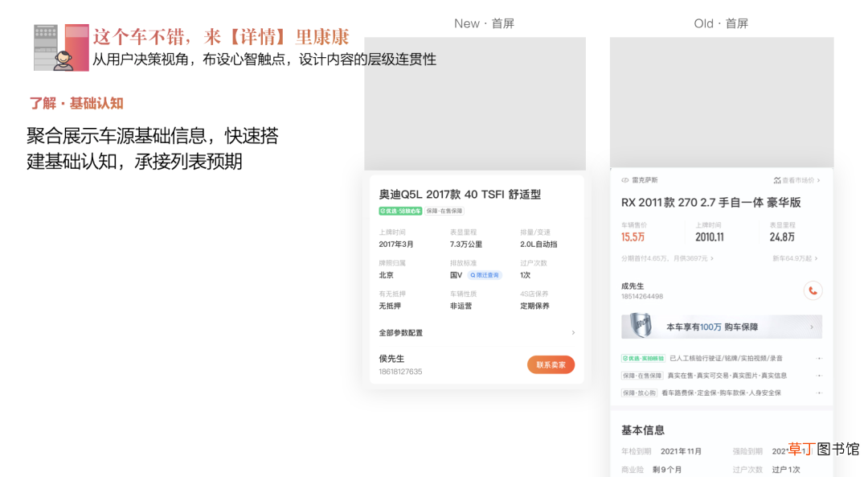
Task: Click the 24.8万 mileage value
Action: coord(782,237)
